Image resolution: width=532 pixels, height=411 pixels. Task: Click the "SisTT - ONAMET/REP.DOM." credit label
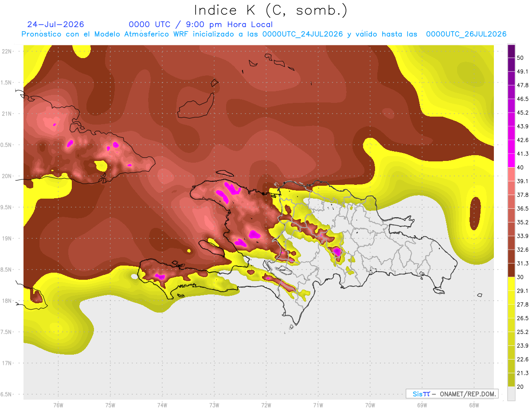452,394
